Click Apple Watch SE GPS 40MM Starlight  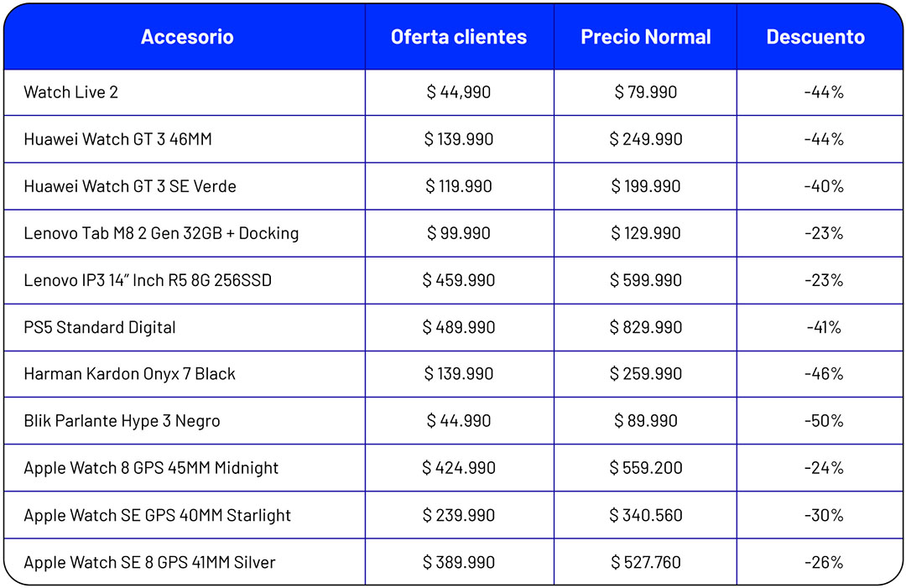pyautogui.click(x=158, y=515)
